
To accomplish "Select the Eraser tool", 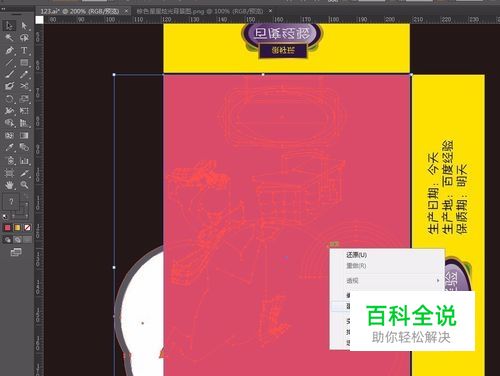I will (9, 86).
